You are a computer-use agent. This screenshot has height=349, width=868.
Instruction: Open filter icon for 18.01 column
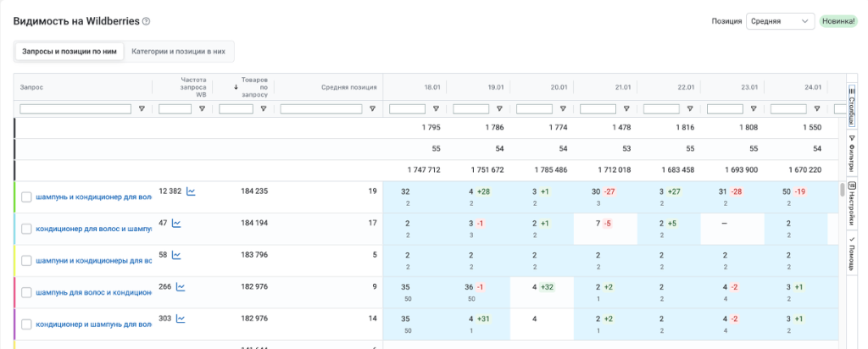[436, 109]
